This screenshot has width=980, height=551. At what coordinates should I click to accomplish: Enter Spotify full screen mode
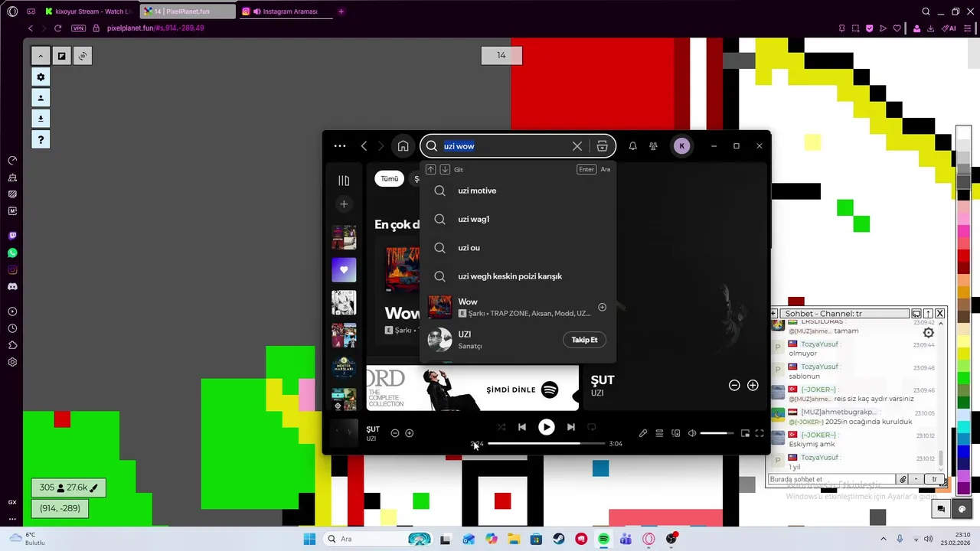759,433
